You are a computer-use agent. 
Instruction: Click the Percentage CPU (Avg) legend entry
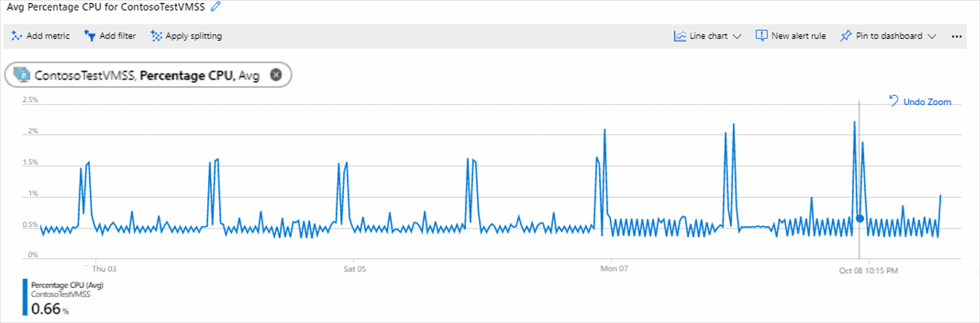point(67,285)
